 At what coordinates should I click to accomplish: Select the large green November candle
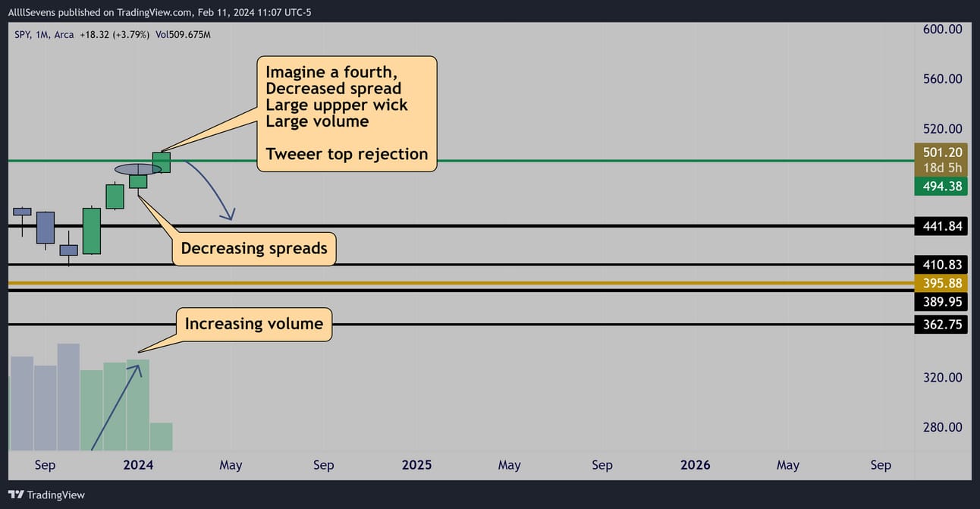92,231
